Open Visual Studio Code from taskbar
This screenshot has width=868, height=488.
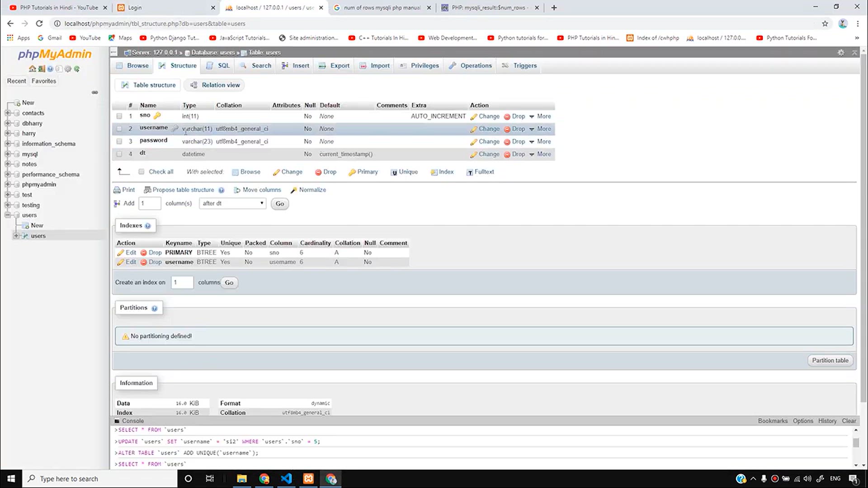(x=286, y=479)
